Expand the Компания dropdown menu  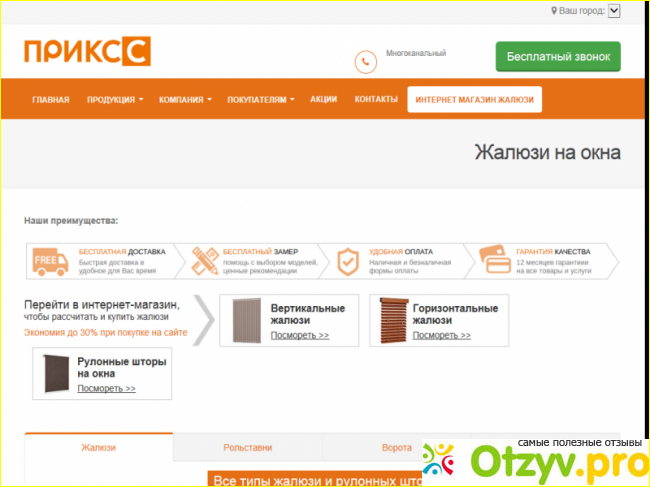pyautogui.click(x=185, y=100)
